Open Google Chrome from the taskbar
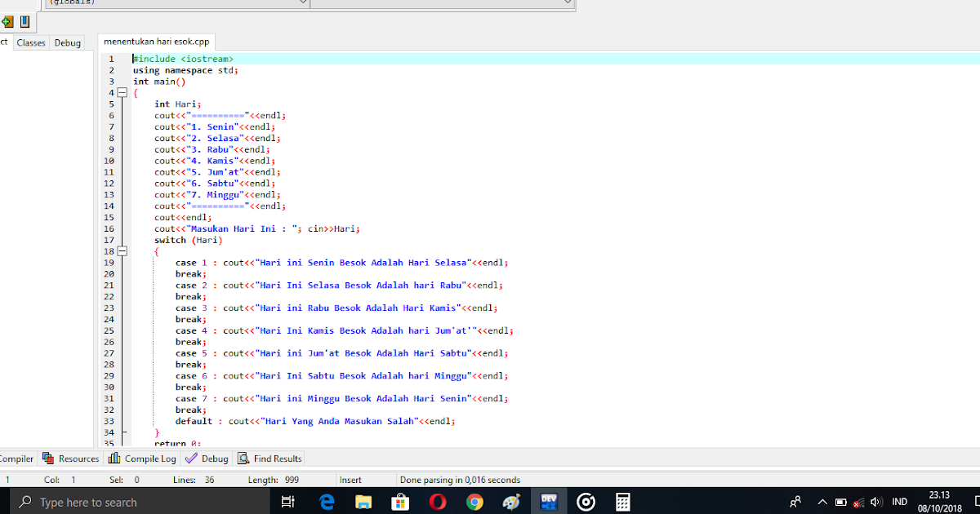 pyautogui.click(x=474, y=501)
